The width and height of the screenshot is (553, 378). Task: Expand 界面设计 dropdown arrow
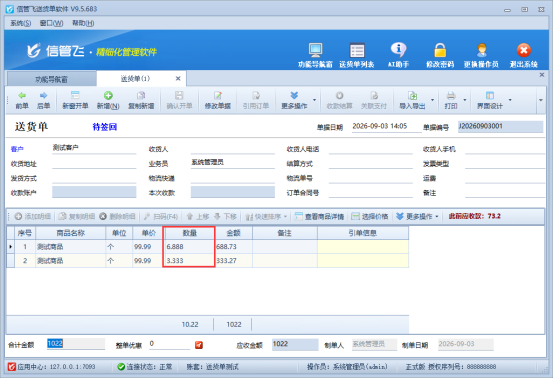tap(510, 100)
